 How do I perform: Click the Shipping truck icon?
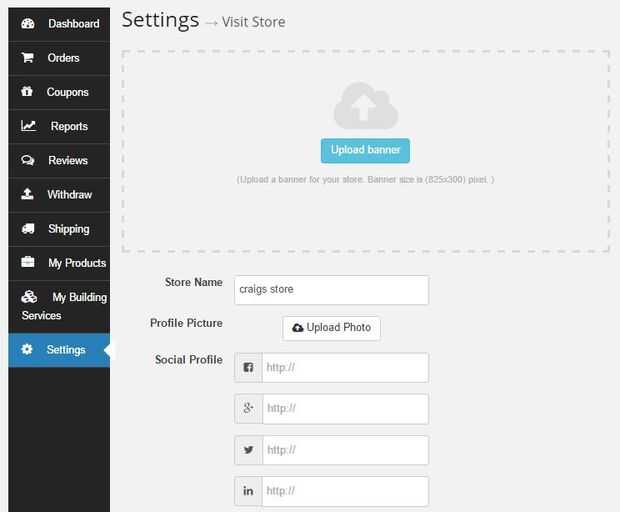click(28, 229)
